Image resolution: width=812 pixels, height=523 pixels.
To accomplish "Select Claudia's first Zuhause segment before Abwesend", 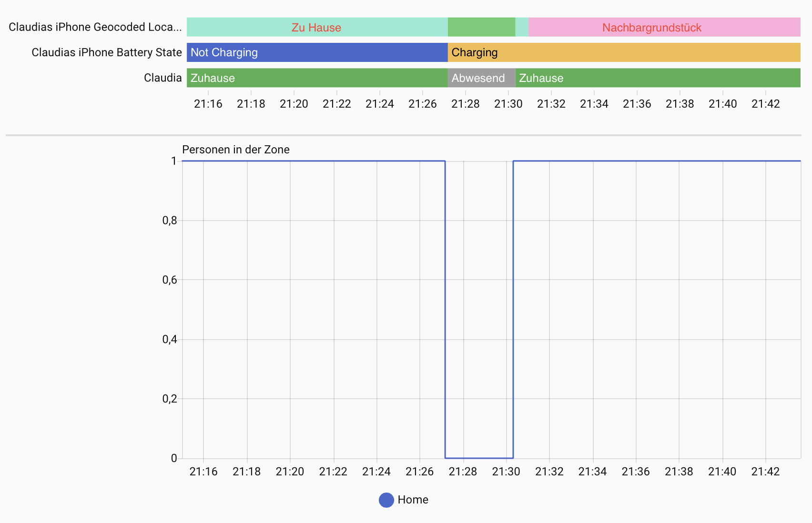I will [316, 78].
